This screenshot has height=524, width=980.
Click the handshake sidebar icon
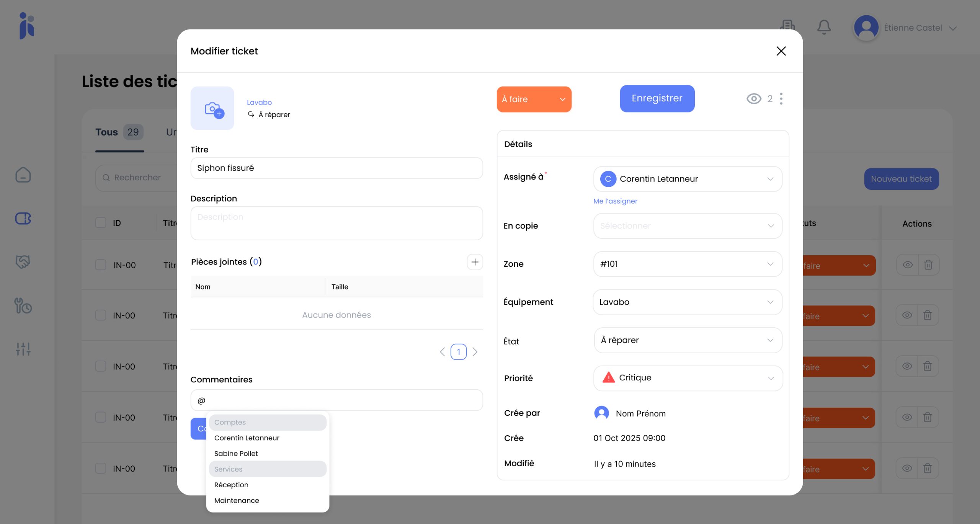pos(23,262)
